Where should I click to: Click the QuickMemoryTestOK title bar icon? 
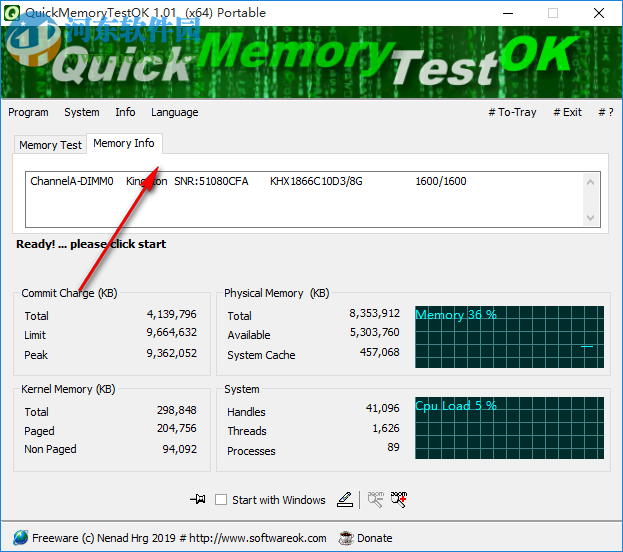pyautogui.click(x=12, y=13)
